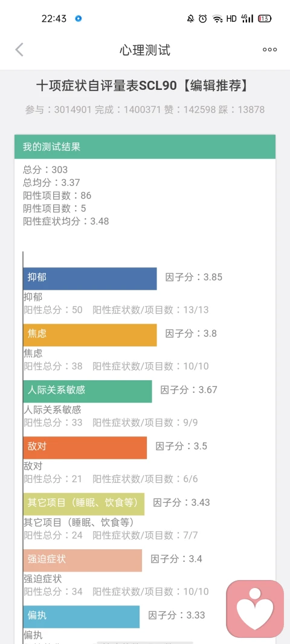This screenshot has width=290, height=644.
Task: Tap the Wi-Fi status icon
Action: click(217, 19)
